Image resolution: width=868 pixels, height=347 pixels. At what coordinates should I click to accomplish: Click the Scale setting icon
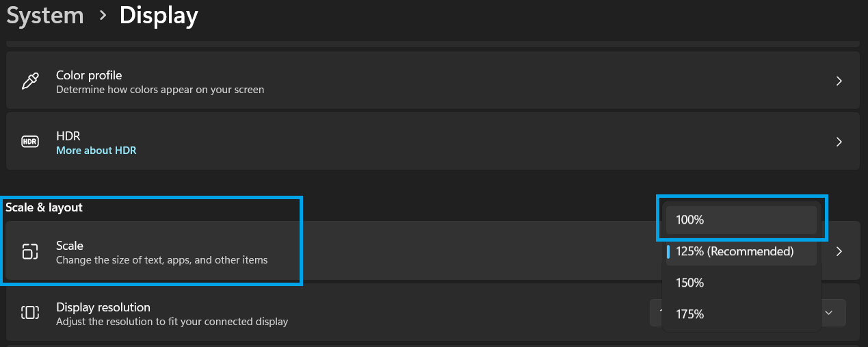point(30,251)
